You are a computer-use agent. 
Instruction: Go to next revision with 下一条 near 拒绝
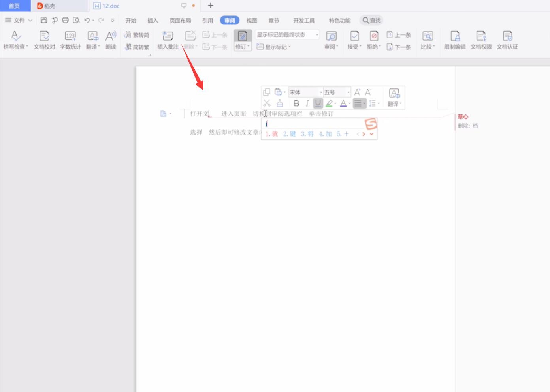click(x=399, y=47)
